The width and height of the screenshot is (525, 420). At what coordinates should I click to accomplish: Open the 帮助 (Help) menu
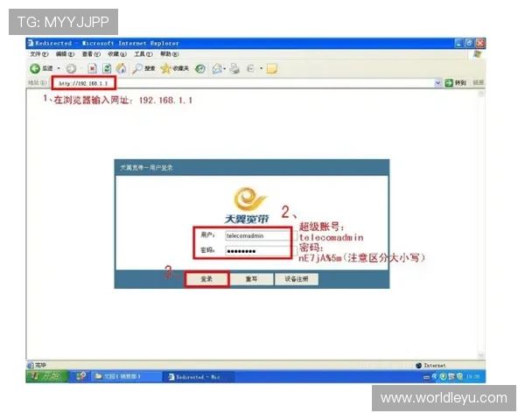coord(169,54)
